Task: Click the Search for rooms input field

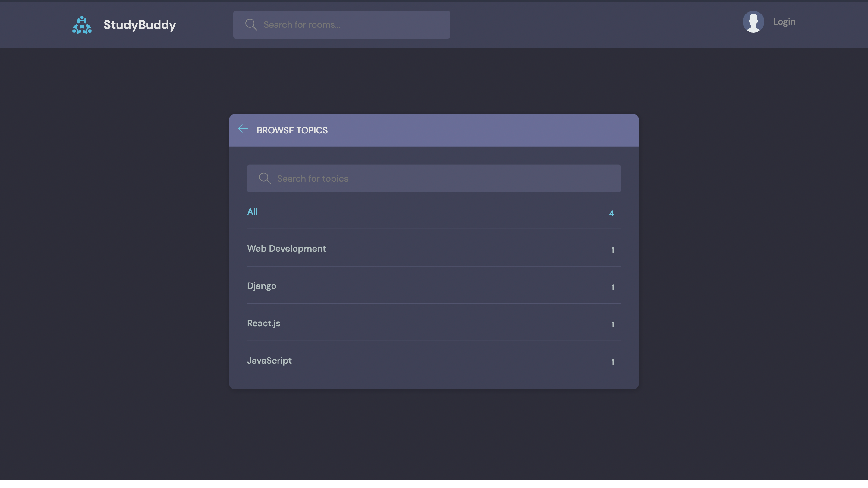Action: (x=341, y=24)
